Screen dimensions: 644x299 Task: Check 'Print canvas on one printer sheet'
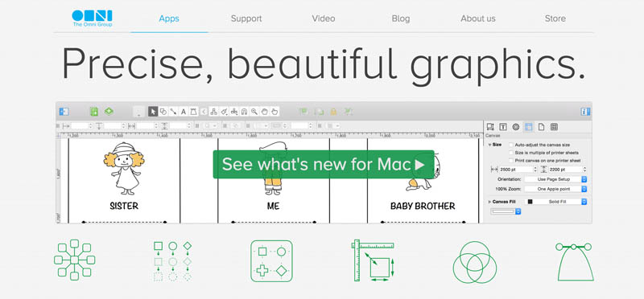click(x=511, y=161)
